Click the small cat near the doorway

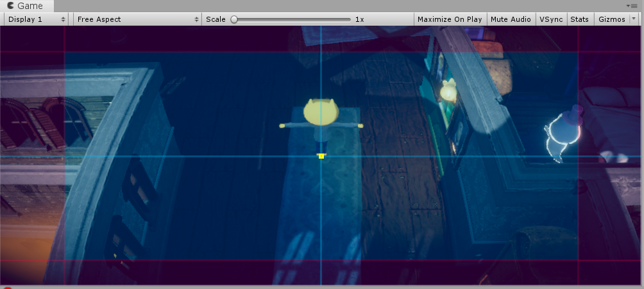[x=448, y=92]
